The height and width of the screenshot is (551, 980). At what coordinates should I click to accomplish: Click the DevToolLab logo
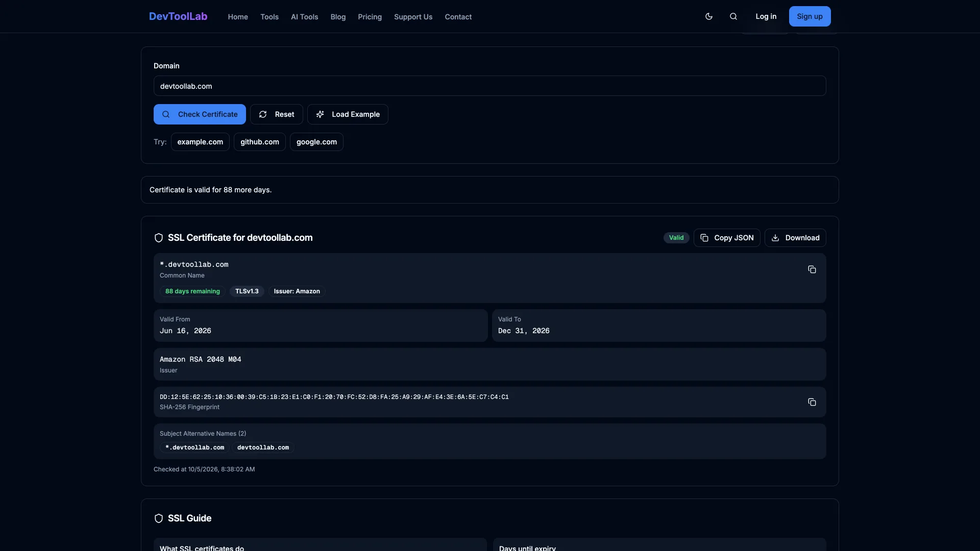click(178, 16)
